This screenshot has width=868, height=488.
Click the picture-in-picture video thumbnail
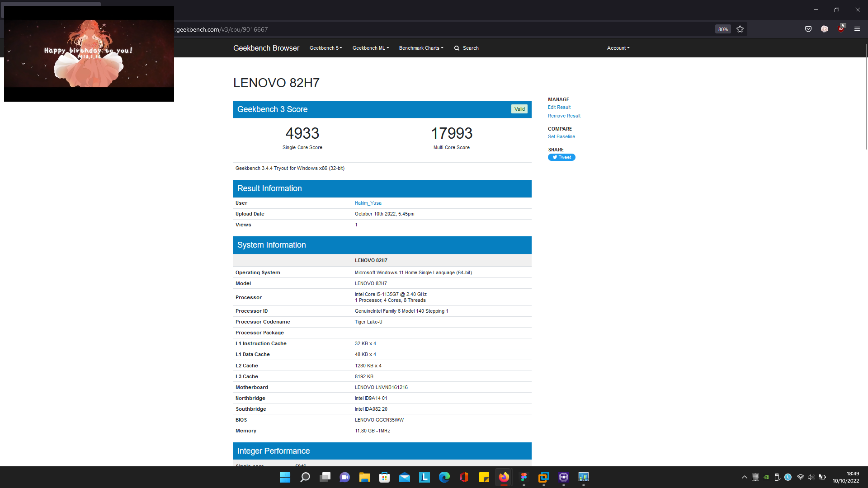click(89, 54)
